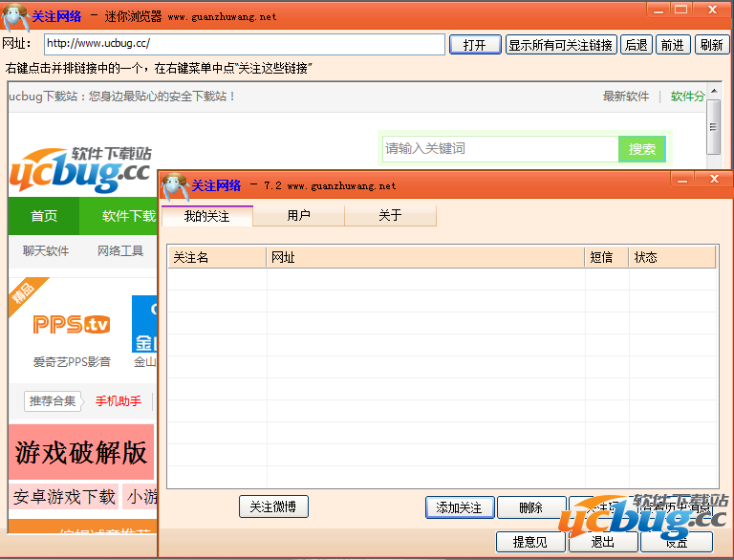
Task: Click the ucbug.cc site logo
Action: tap(80, 169)
